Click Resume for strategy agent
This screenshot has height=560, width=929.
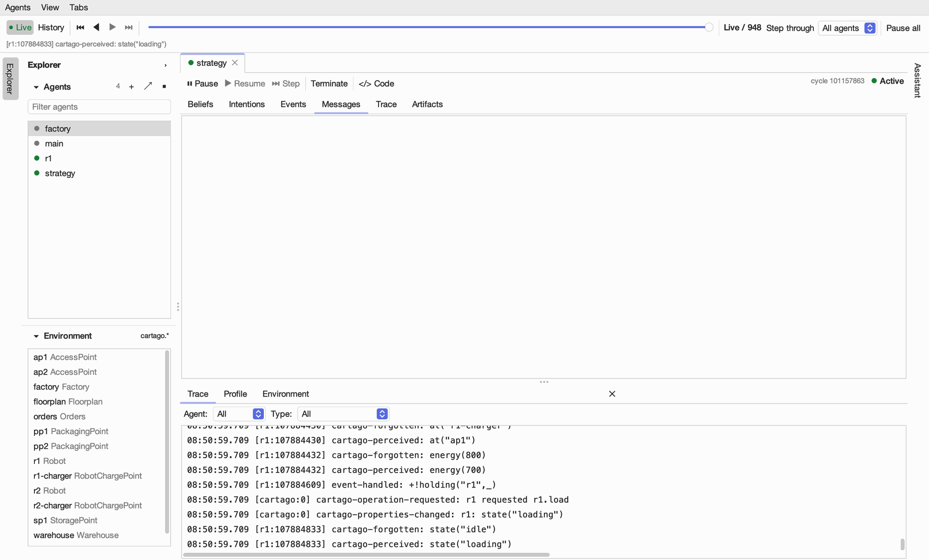(245, 84)
